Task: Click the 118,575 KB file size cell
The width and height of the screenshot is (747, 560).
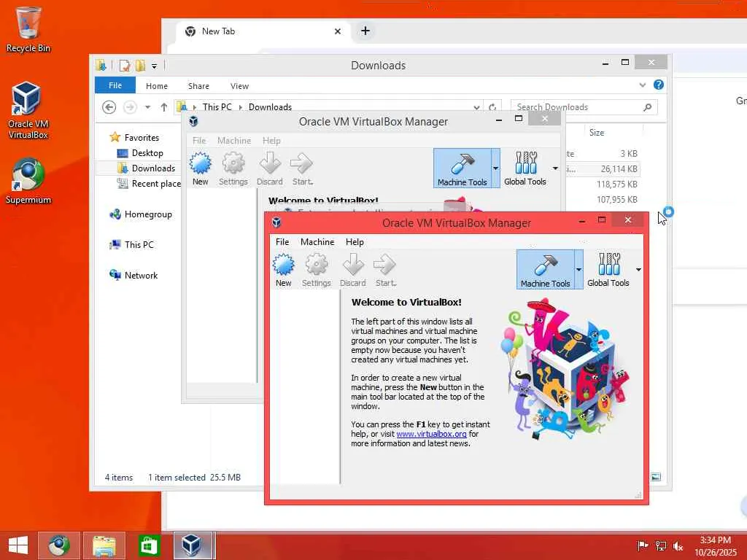Action: (617, 184)
